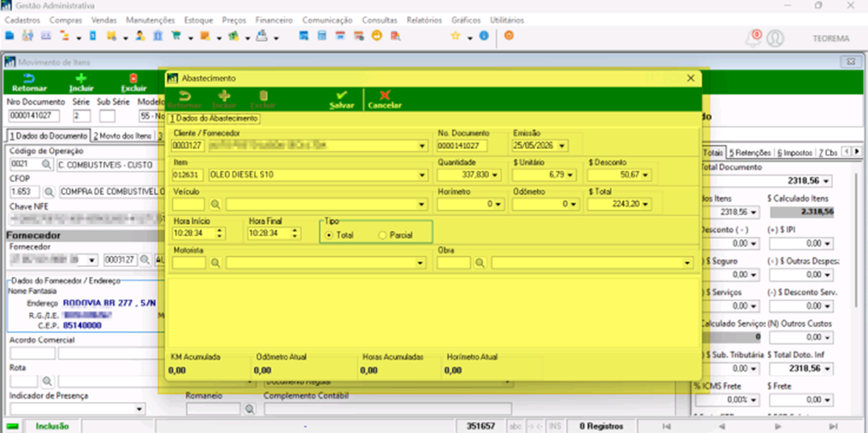Viewport: 868px width, 433px height.
Task: Click magnifier next to Motorista field
Action: [x=216, y=263]
